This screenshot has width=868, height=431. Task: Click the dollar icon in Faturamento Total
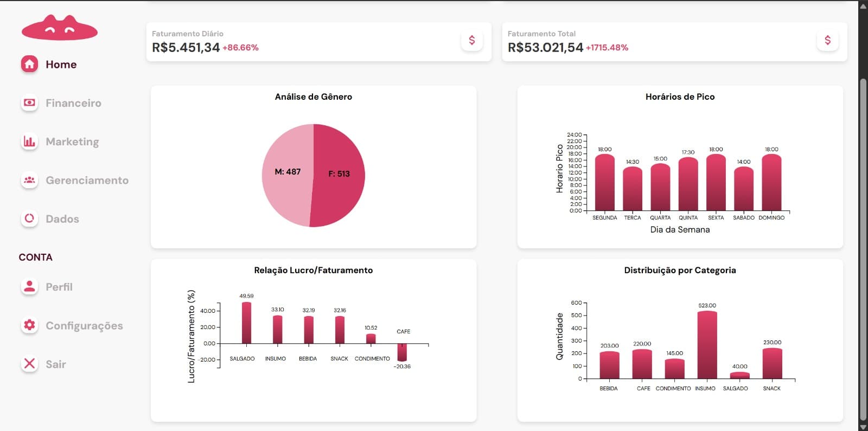pos(827,40)
